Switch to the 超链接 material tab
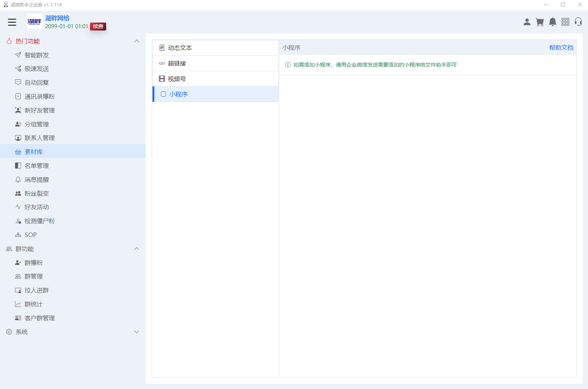This screenshot has height=389, width=588. pyautogui.click(x=177, y=63)
